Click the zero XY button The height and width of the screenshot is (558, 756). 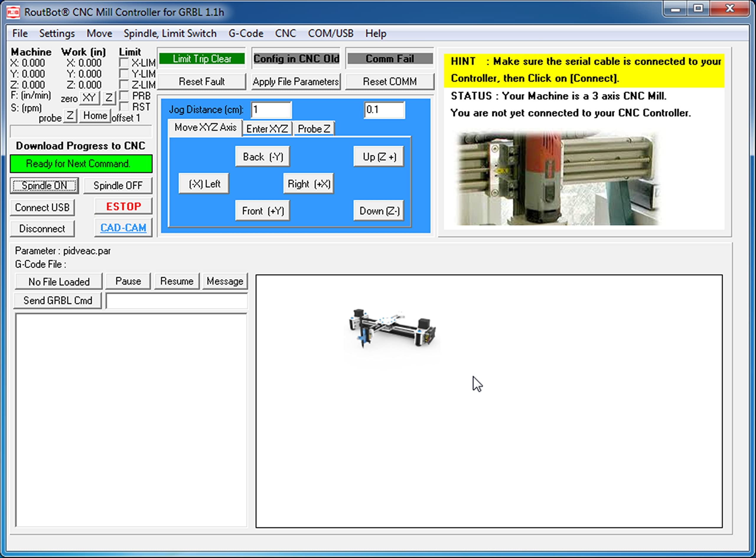[x=89, y=98]
